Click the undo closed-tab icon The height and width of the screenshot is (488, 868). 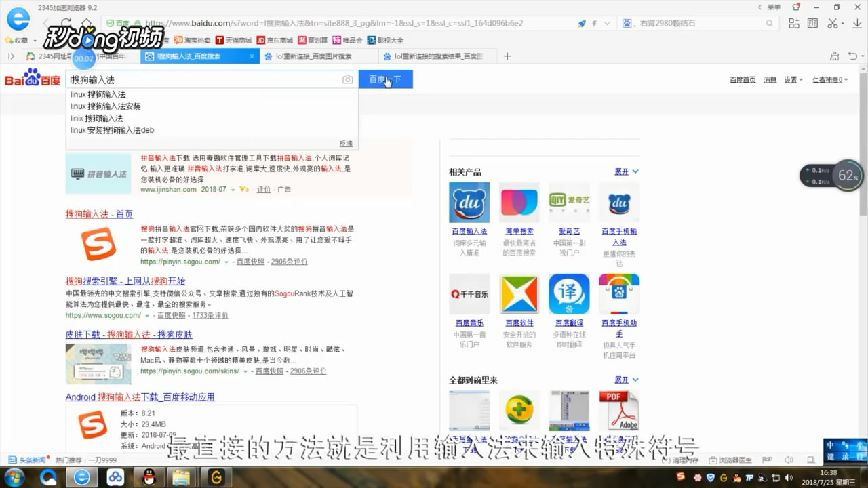852,56
